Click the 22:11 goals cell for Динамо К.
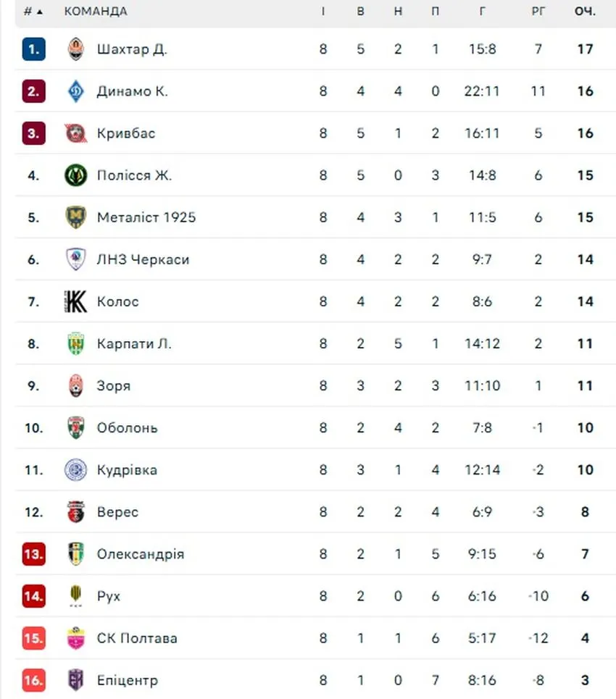This screenshot has height=699, width=616. [482, 91]
